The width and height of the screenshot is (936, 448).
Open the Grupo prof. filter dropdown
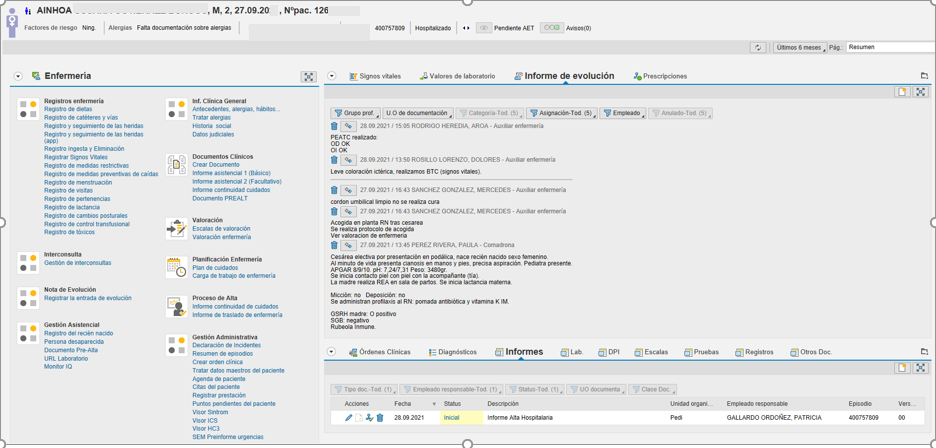pos(355,114)
